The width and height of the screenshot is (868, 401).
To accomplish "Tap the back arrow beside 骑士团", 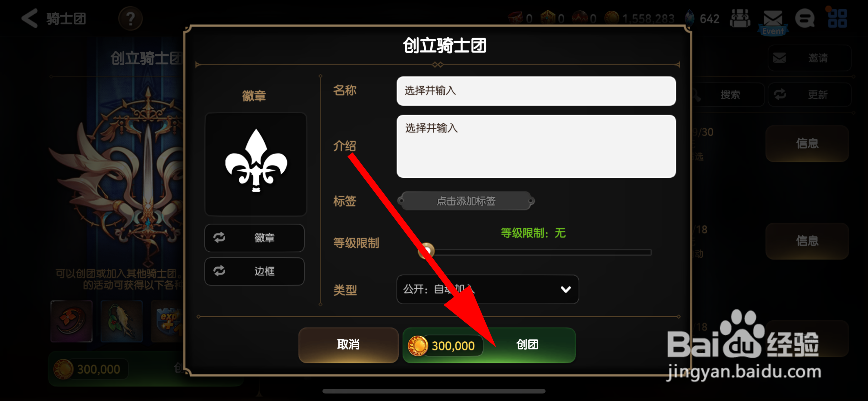I will [x=30, y=18].
